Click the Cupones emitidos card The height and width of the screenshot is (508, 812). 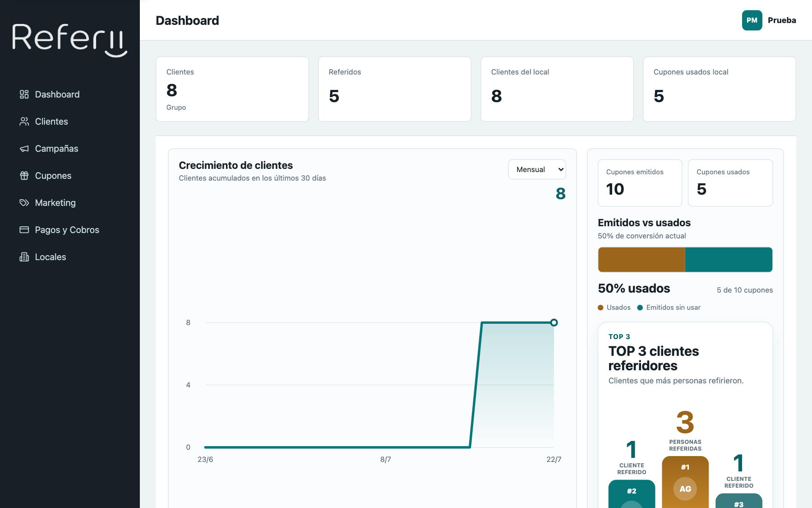click(x=640, y=183)
